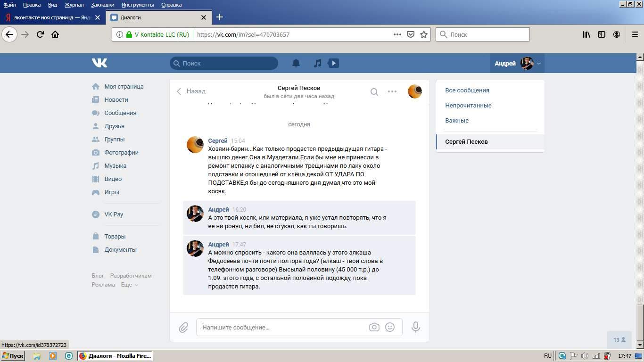Return to dialogs with Назад
The height and width of the screenshot is (362, 644).
click(x=191, y=91)
